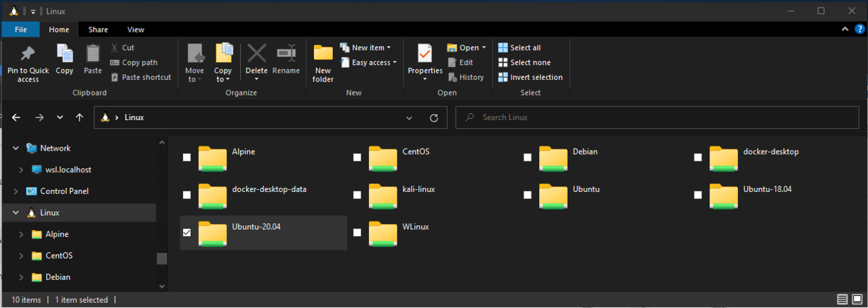This screenshot has width=868, height=308.
Task: Open the Alpine folder icon in main pane
Action: (212, 158)
